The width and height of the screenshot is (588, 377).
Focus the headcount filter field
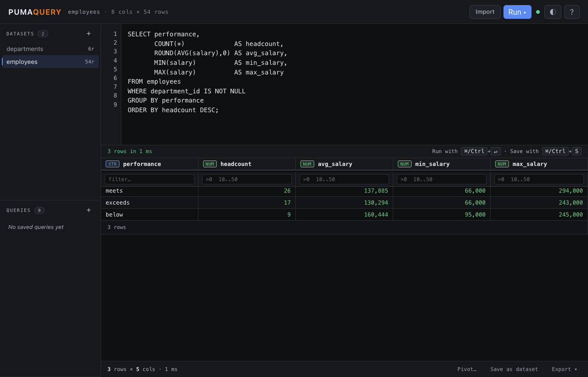247,179
